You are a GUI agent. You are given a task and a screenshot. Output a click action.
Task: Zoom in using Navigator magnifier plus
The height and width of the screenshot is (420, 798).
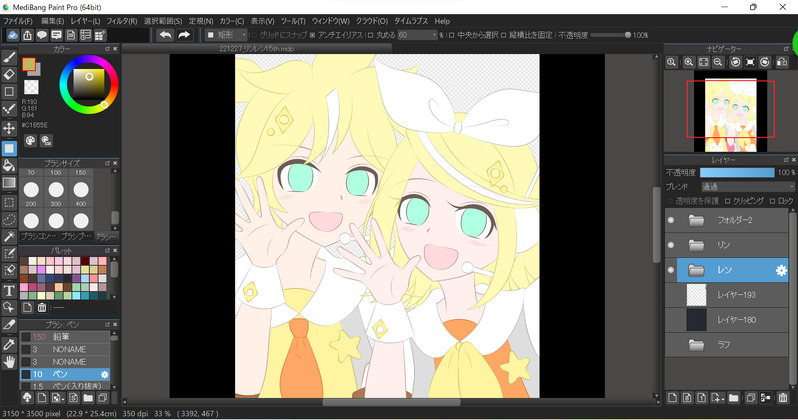pyautogui.click(x=689, y=62)
